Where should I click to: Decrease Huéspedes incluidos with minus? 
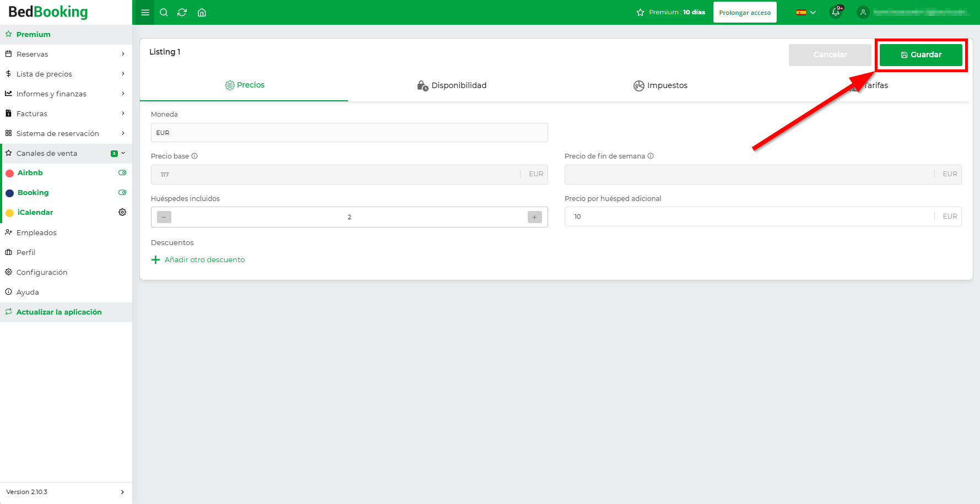point(164,217)
